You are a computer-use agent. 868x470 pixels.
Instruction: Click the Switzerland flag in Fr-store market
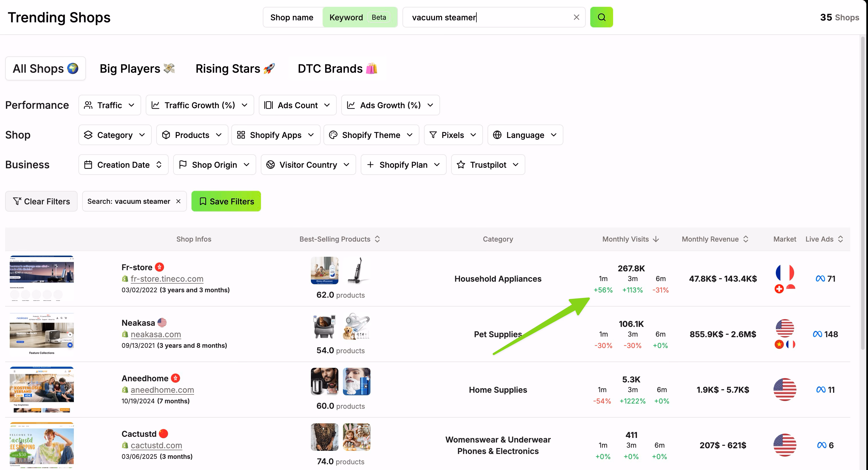click(779, 289)
